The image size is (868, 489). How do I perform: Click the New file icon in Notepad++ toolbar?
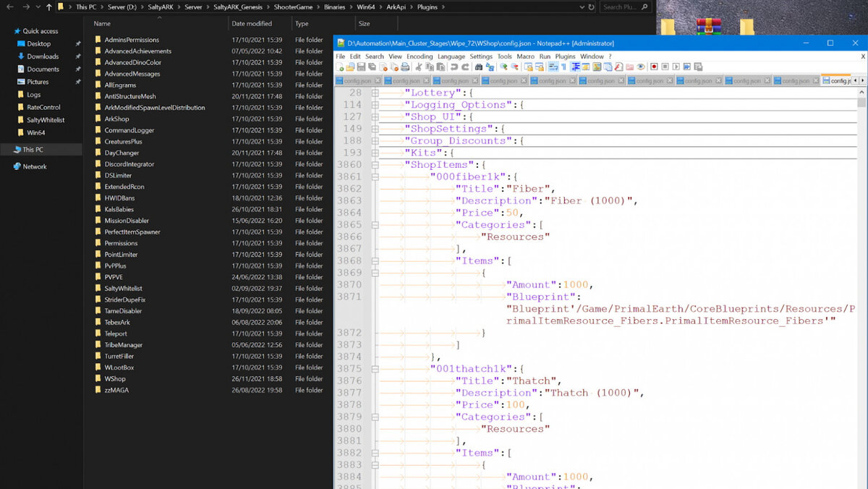click(339, 67)
